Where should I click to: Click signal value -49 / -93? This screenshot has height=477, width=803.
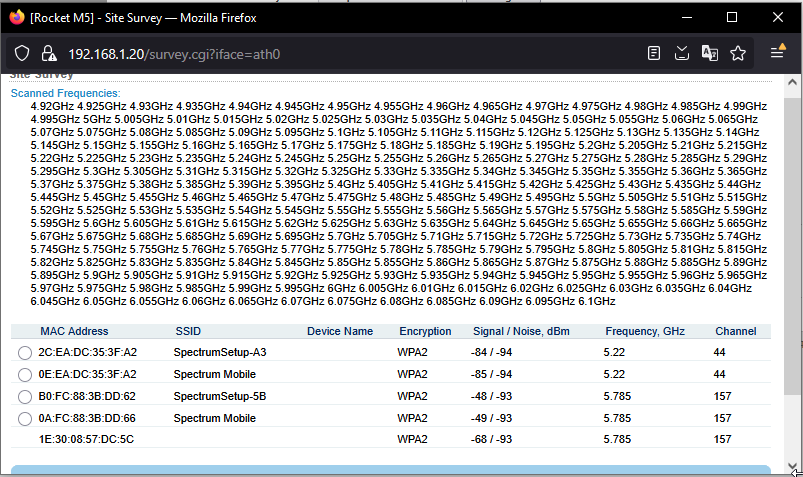[x=491, y=419]
